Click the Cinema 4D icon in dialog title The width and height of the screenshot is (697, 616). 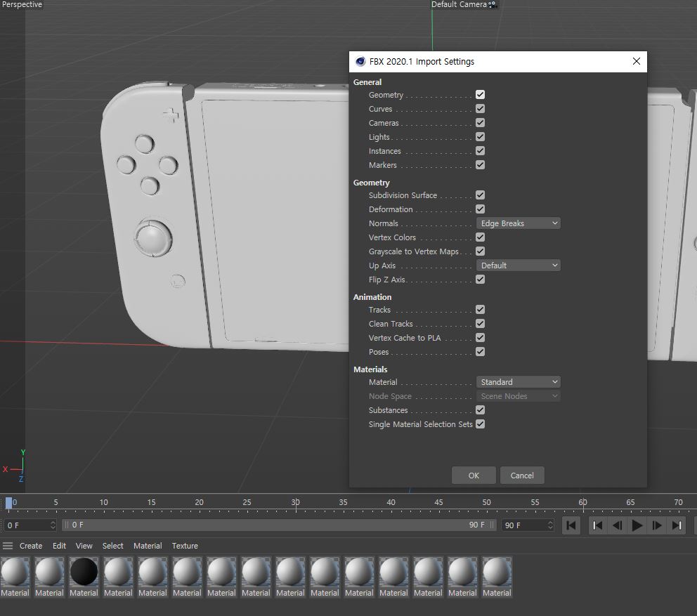point(360,61)
